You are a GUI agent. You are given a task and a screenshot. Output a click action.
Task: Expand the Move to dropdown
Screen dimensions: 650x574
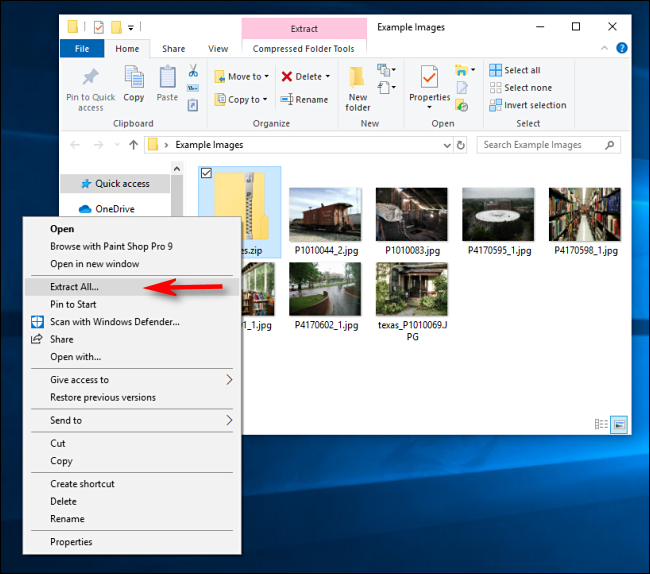point(266,76)
